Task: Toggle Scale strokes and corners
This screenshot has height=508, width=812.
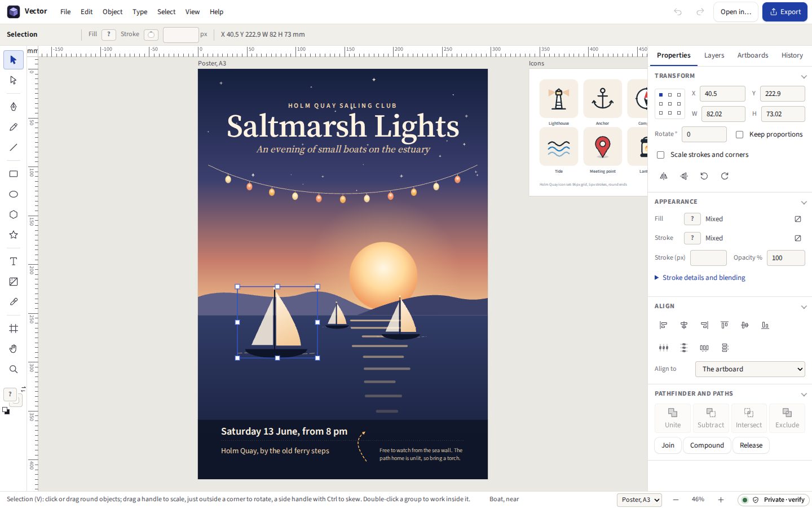Action: (661, 155)
